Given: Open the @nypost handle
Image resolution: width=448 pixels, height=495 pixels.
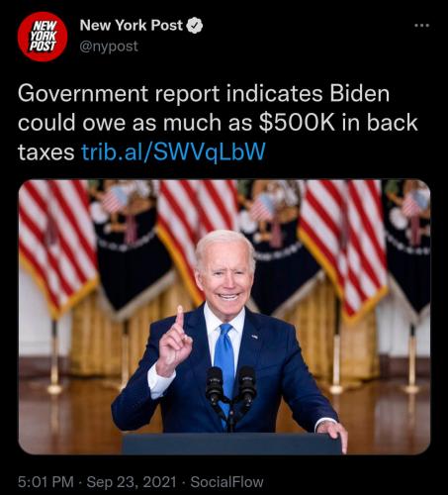Looking at the screenshot, I should pyautogui.click(x=109, y=47).
